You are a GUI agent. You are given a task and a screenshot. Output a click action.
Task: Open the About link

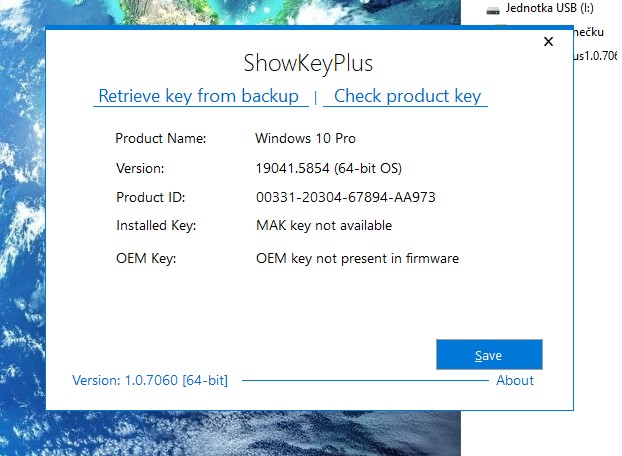(x=515, y=380)
